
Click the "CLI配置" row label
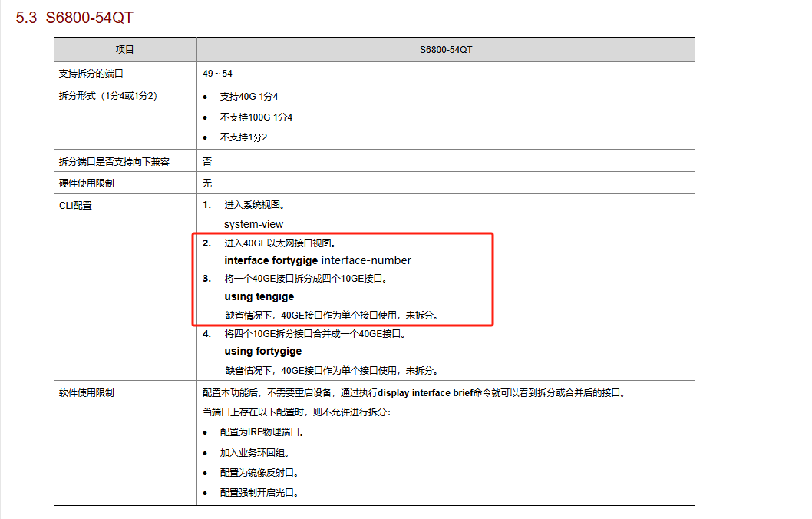76,206
